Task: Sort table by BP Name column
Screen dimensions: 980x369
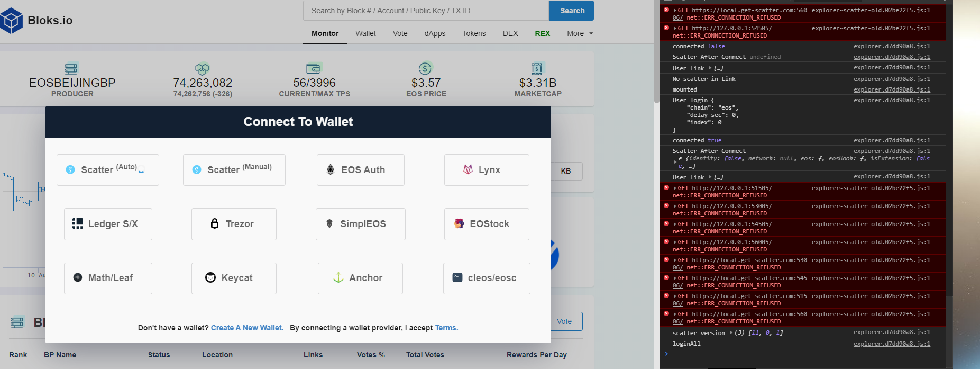Action: pos(60,355)
